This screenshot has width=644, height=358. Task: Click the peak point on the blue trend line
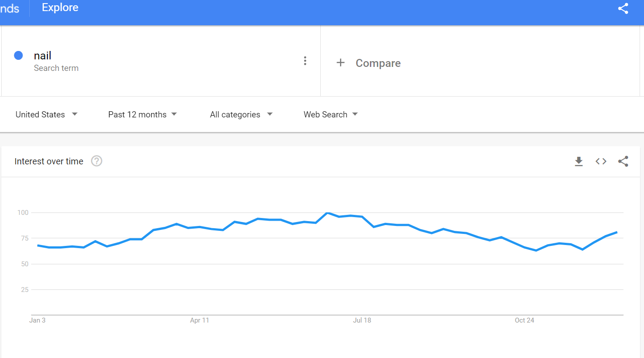327,213
